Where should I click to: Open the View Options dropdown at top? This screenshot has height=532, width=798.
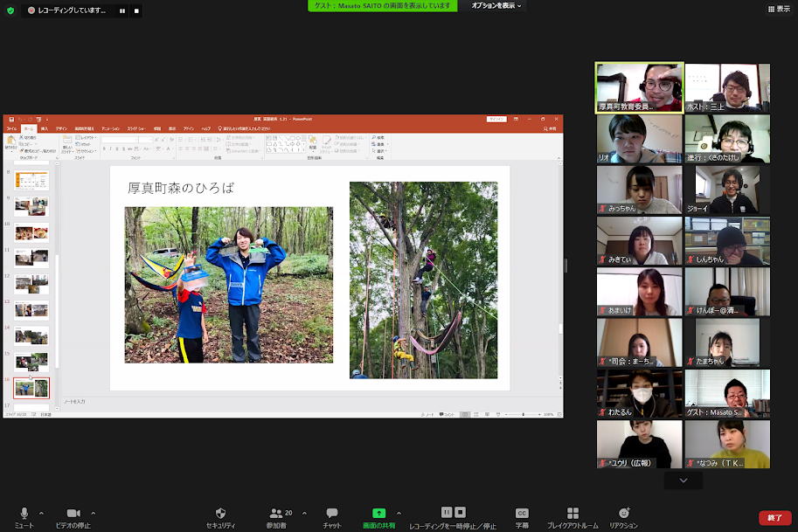tap(496, 6)
